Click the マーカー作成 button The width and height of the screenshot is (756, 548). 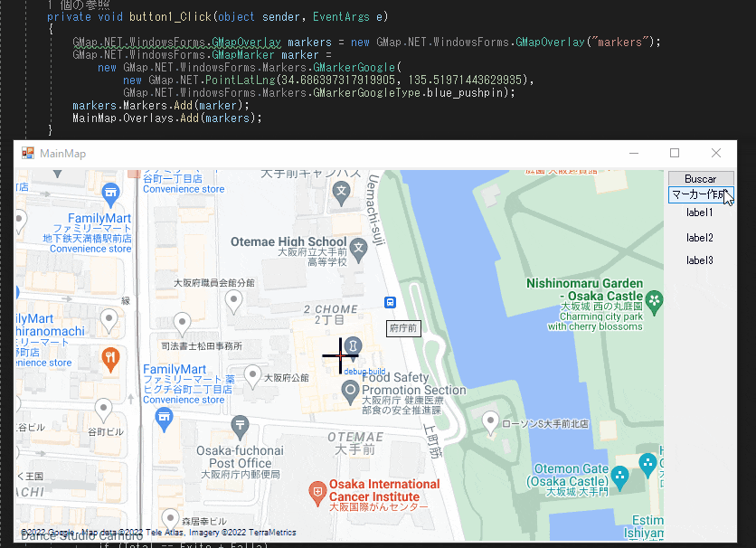(701, 194)
